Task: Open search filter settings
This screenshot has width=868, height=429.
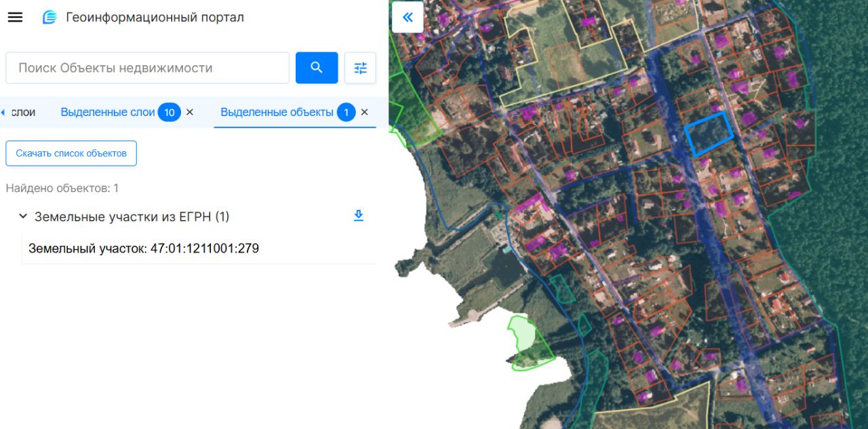Action: (x=360, y=68)
